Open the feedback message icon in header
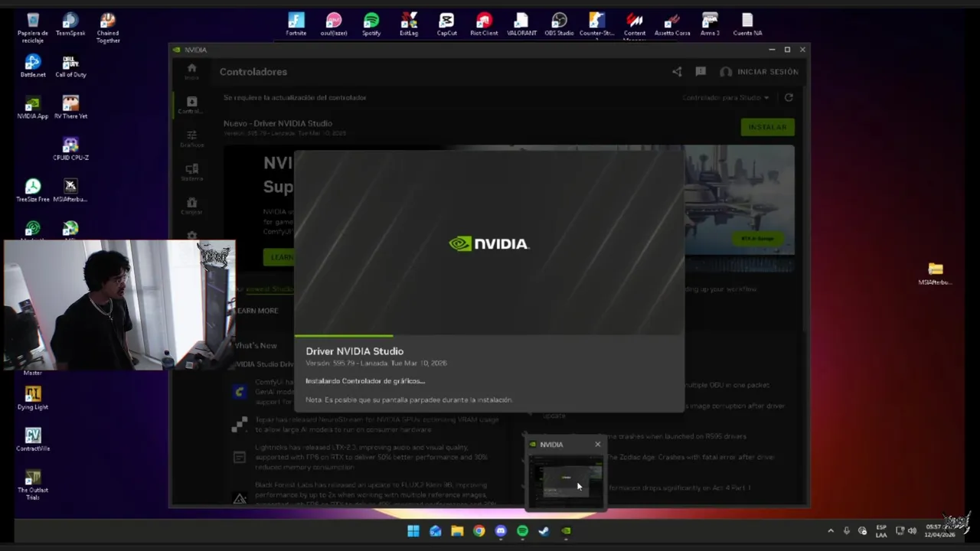Screen dimensions: 980x551 pos(701,72)
